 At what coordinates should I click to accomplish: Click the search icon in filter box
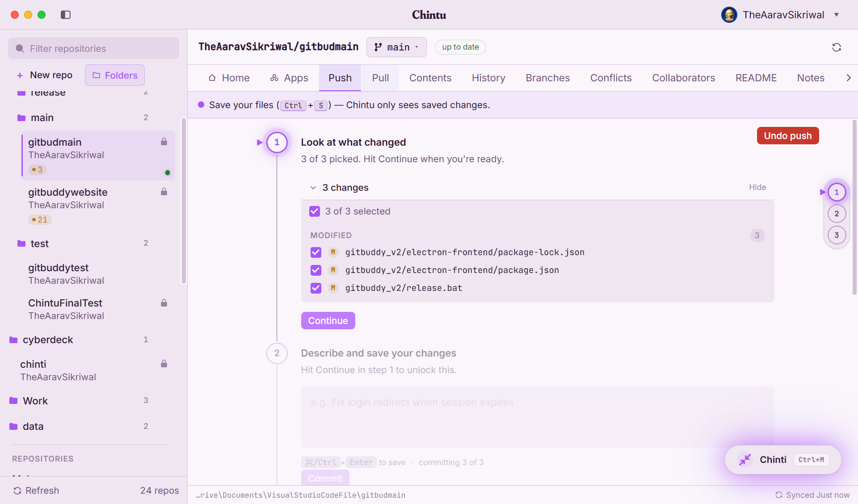click(x=20, y=48)
